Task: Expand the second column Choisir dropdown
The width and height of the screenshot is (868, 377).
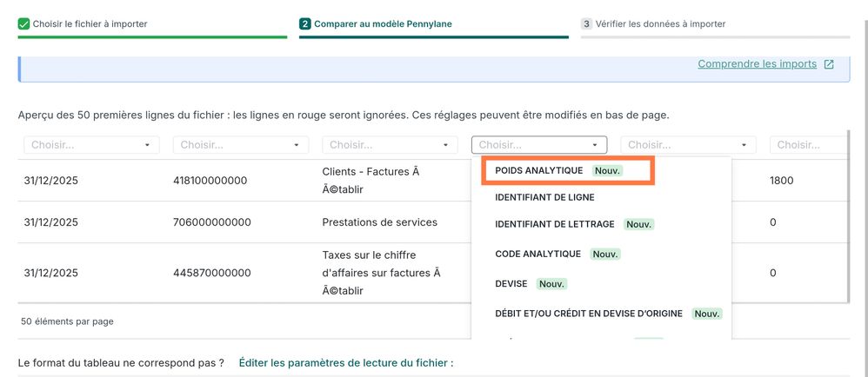Action: pos(241,145)
